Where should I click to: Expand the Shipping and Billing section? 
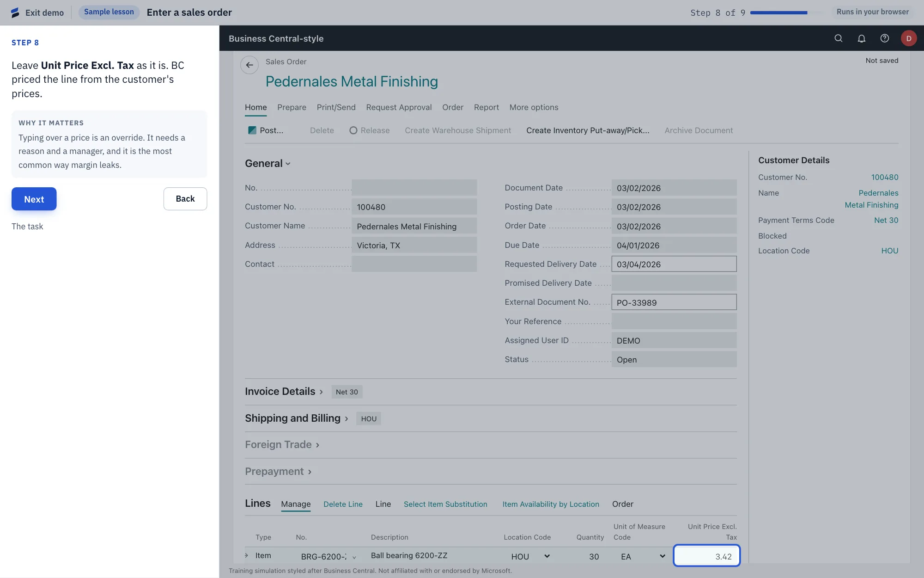coord(296,418)
